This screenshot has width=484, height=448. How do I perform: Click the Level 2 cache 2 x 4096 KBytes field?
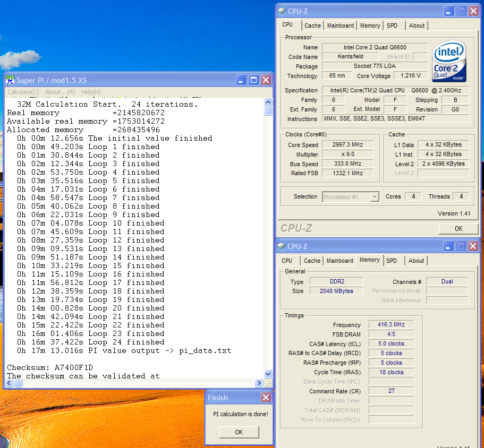443,163
